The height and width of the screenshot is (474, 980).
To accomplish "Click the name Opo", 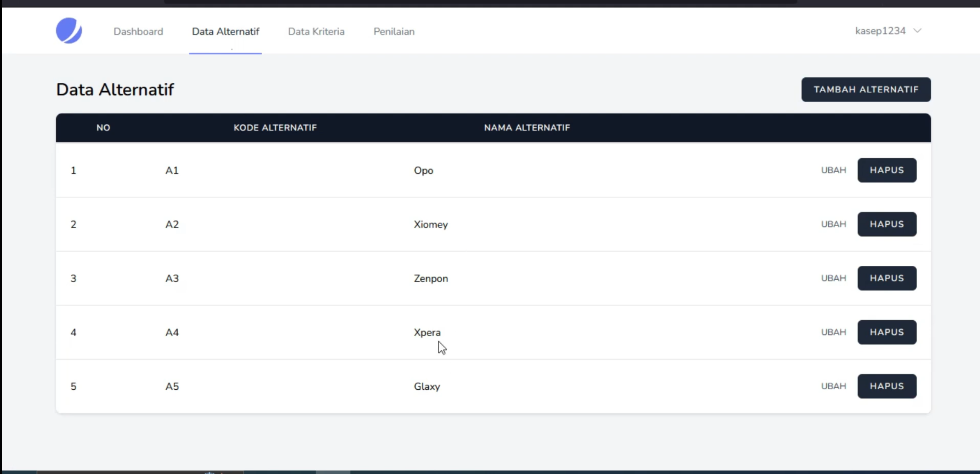I will (x=423, y=171).
